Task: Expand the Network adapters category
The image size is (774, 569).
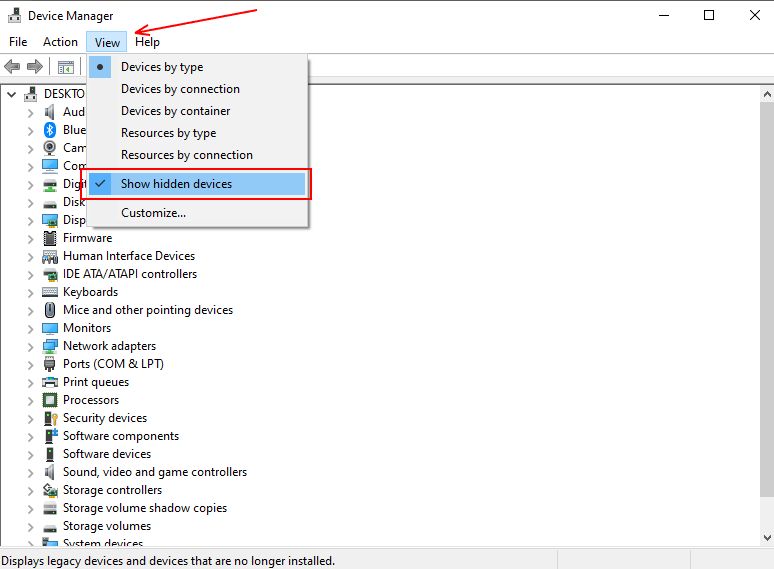Action: coord(31,347)
